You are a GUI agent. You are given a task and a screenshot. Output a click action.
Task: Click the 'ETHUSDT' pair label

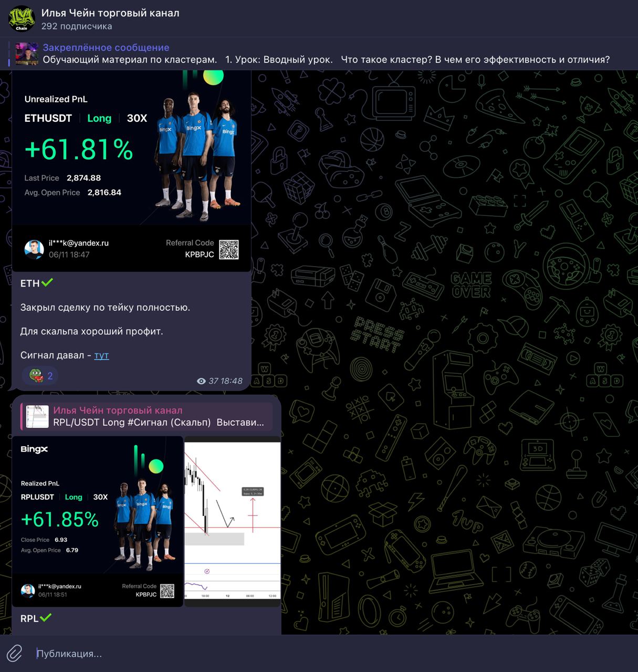click(48, 118)
